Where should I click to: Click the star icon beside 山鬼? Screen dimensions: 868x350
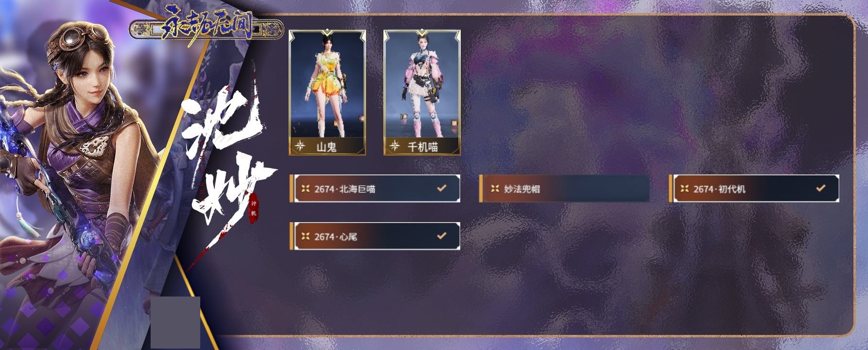[300, 145]
